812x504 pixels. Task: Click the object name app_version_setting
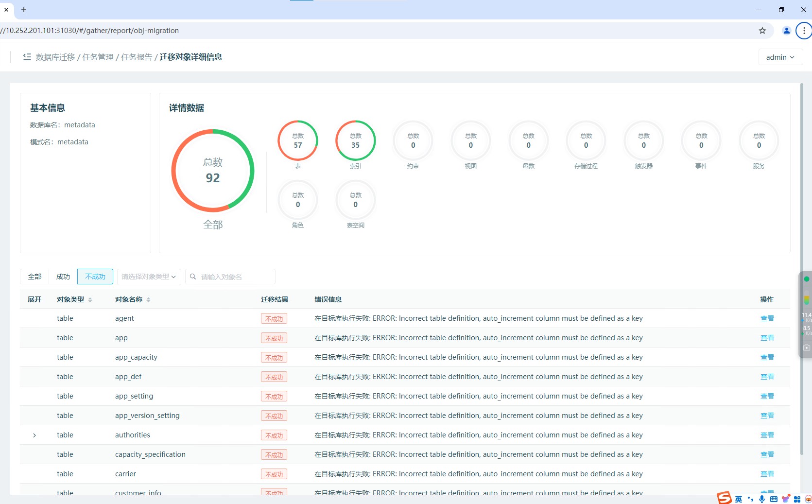147,416
